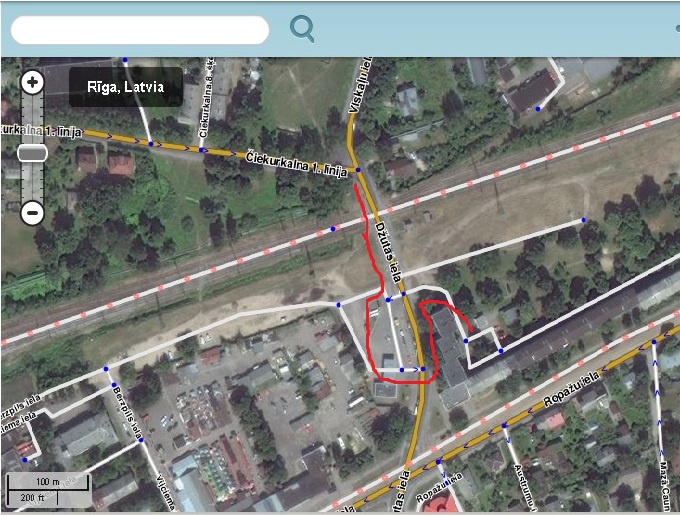Click blue node at Viskaļu and Čiekurkalna junction

(x=358, y=170)
